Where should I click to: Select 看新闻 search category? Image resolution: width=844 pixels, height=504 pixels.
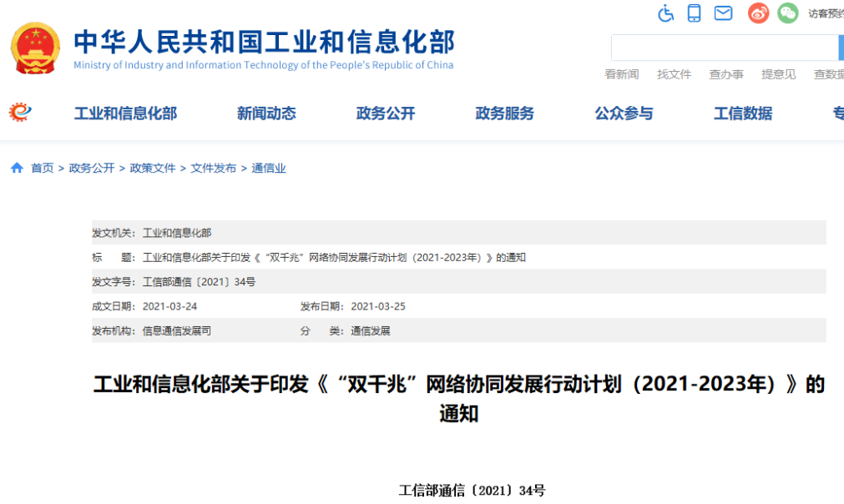pos(622,74)
